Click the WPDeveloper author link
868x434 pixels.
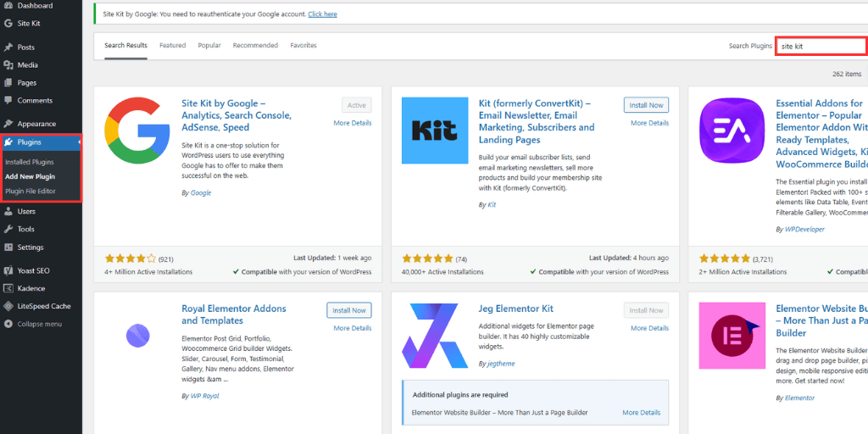click(805, 229)
